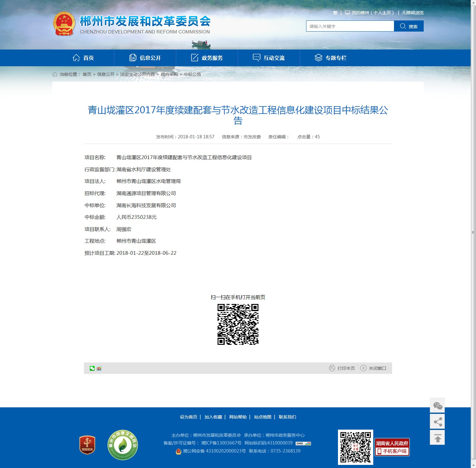
Task: Click the 政府采购 breadcrumb link
Action: (169, 74)
